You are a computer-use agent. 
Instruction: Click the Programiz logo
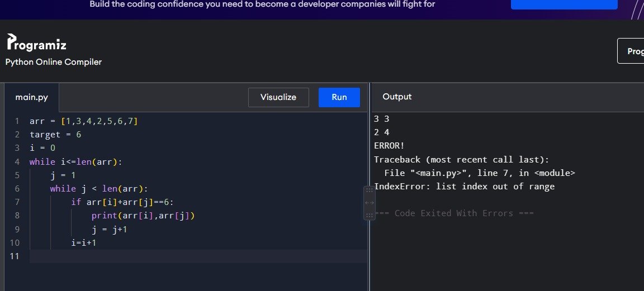click(36, 42)
